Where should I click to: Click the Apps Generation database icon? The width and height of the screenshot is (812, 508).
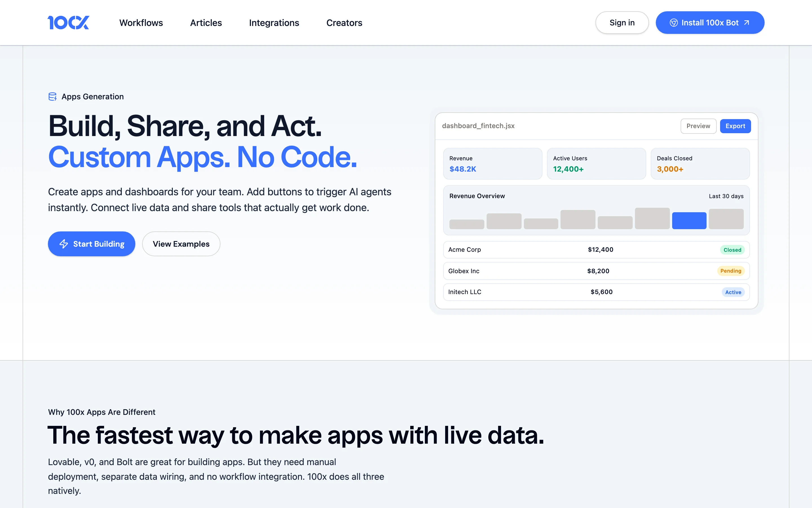(x=53, y=97)
